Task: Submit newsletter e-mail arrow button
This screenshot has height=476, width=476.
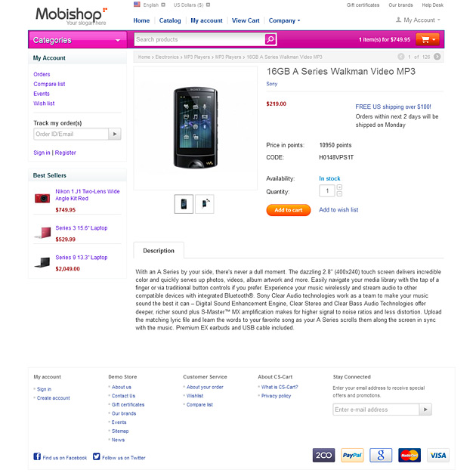Action: click(425, 410)
